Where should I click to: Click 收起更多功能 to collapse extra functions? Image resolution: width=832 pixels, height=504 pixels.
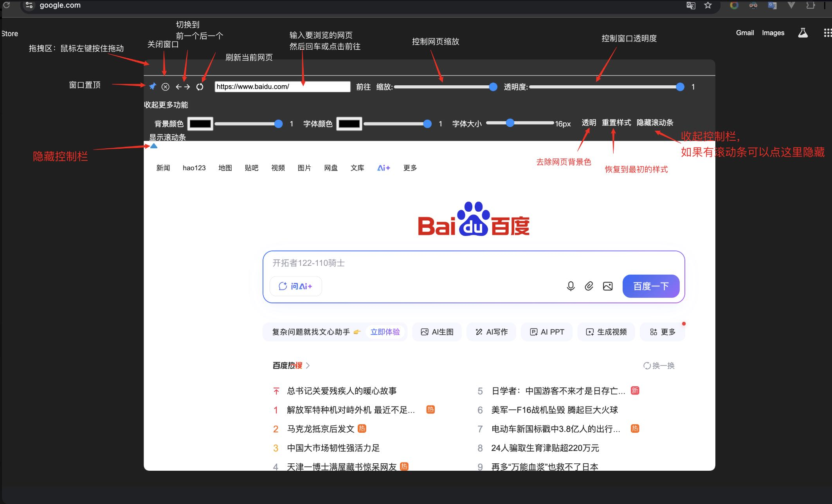(166, 104)
